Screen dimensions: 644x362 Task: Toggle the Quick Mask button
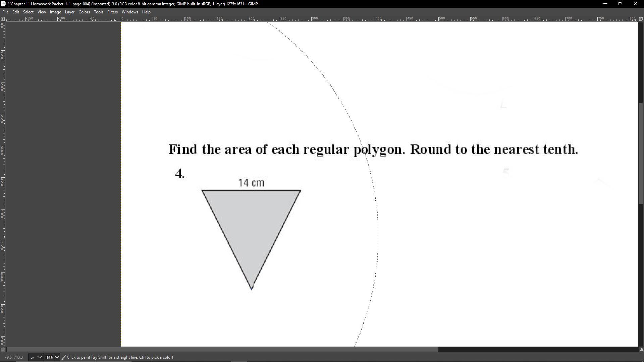[3, 350]
